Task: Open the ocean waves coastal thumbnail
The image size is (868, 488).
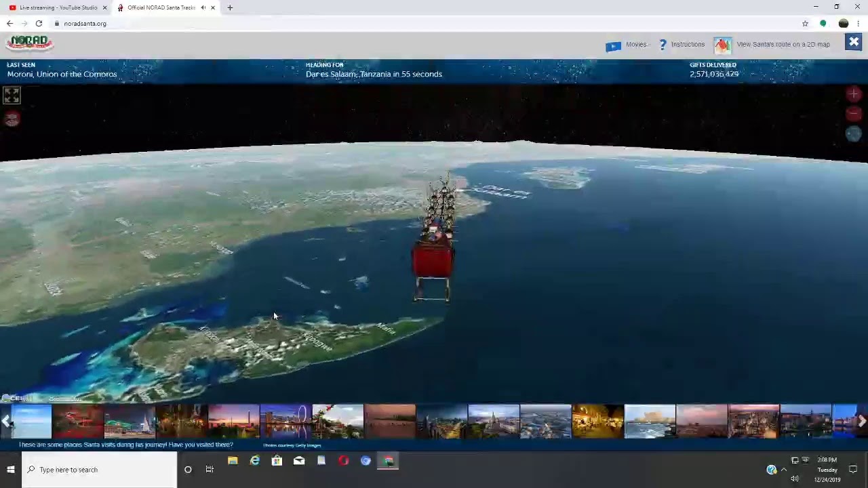Action: [650, 422]
